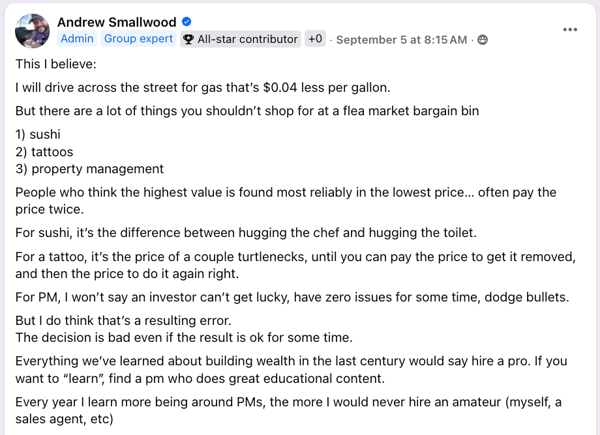Click the verified badge beside the author name
Viewport: 600px width, 435px height.
[x=187, y=21]
